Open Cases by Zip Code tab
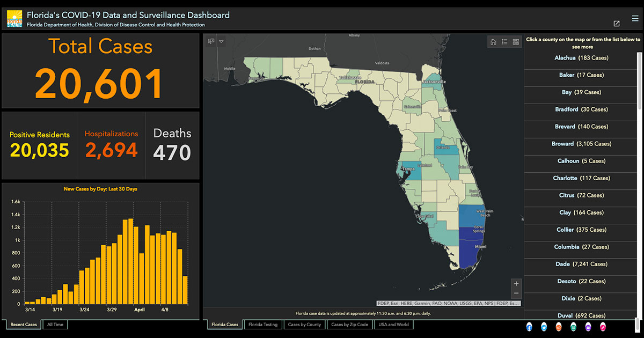This screenshot has height=338, width=644. click(x=349, y=325)
